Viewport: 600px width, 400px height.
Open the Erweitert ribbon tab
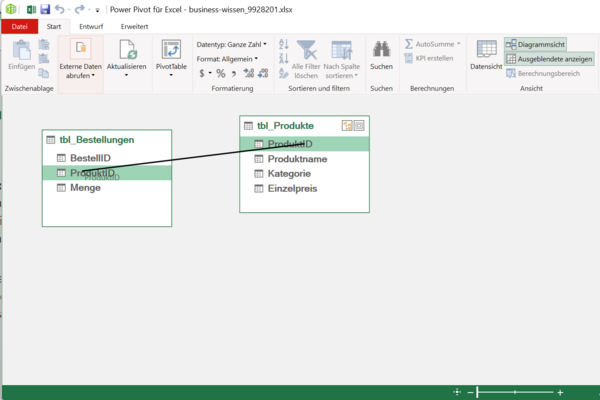[134, 26]
